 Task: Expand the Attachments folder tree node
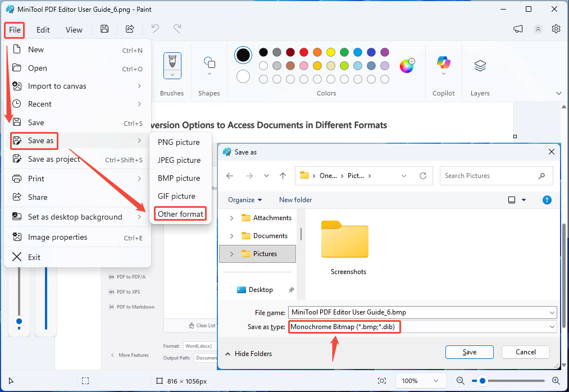coord(231,218)
